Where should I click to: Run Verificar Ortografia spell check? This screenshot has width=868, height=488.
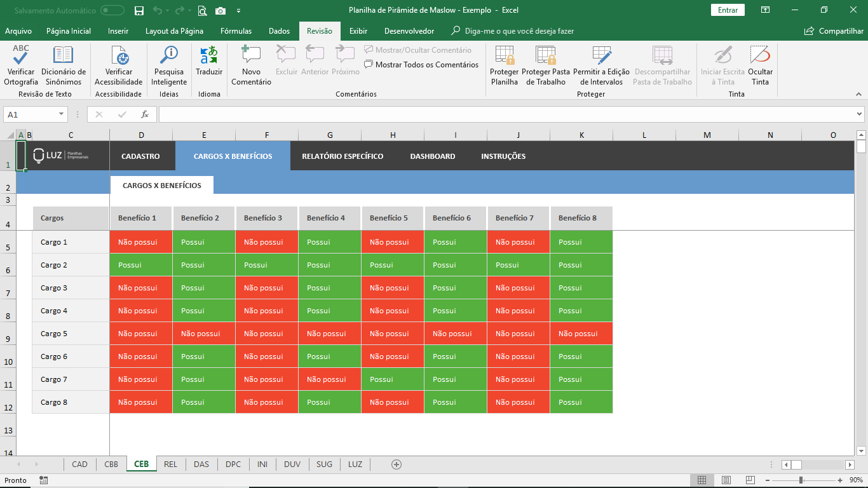(x=21, y=65)
